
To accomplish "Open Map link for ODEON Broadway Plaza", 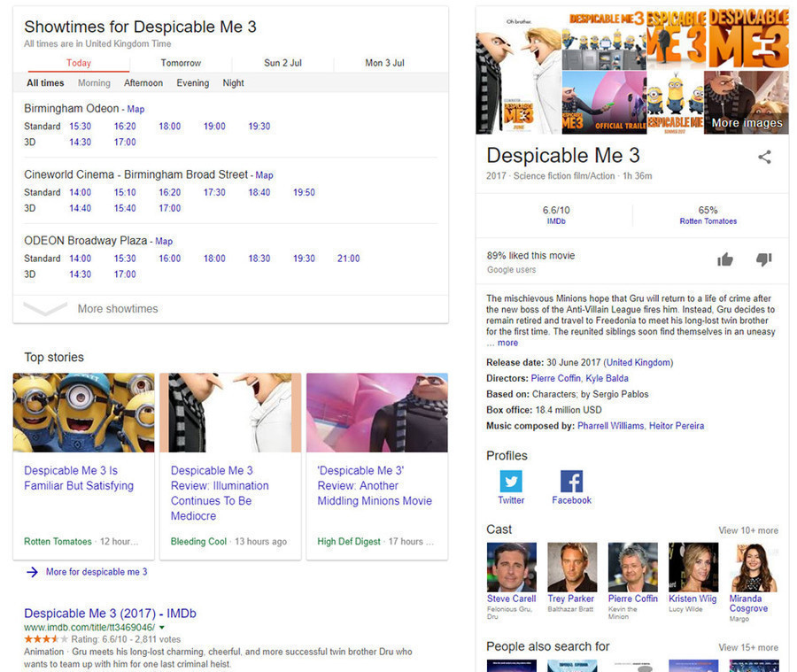I will click(164, 242).
